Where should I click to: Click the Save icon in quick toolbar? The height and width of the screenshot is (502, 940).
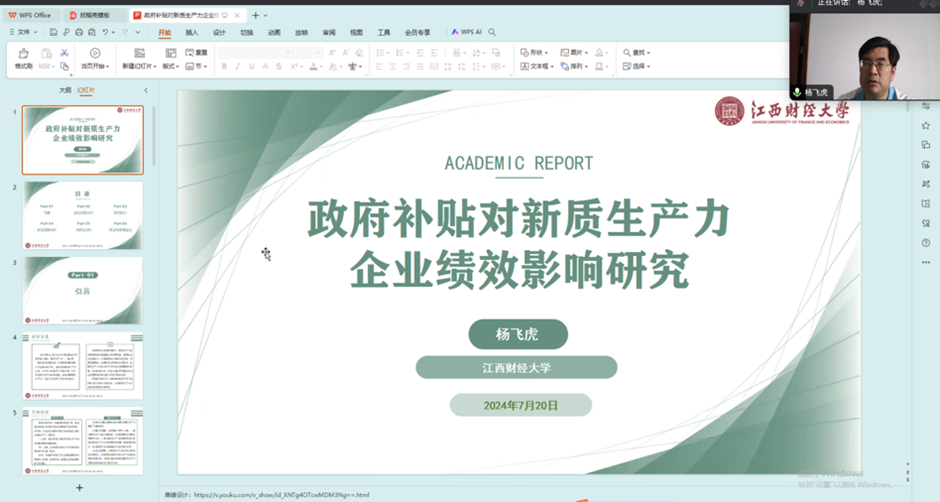[54, 33]
